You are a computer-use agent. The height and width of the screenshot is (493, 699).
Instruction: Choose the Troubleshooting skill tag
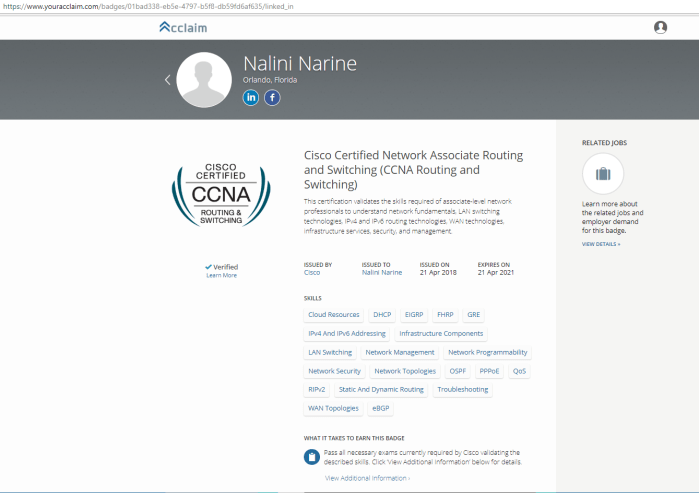click(463, 389)
